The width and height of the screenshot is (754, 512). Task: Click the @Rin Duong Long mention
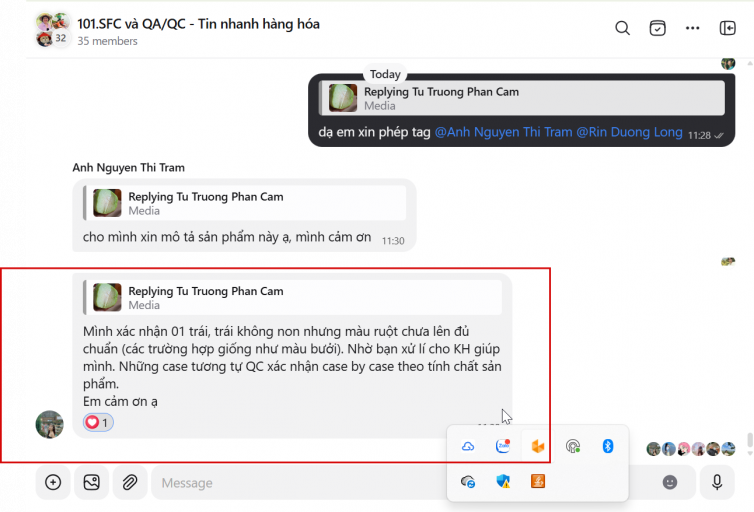click(629, 132)
